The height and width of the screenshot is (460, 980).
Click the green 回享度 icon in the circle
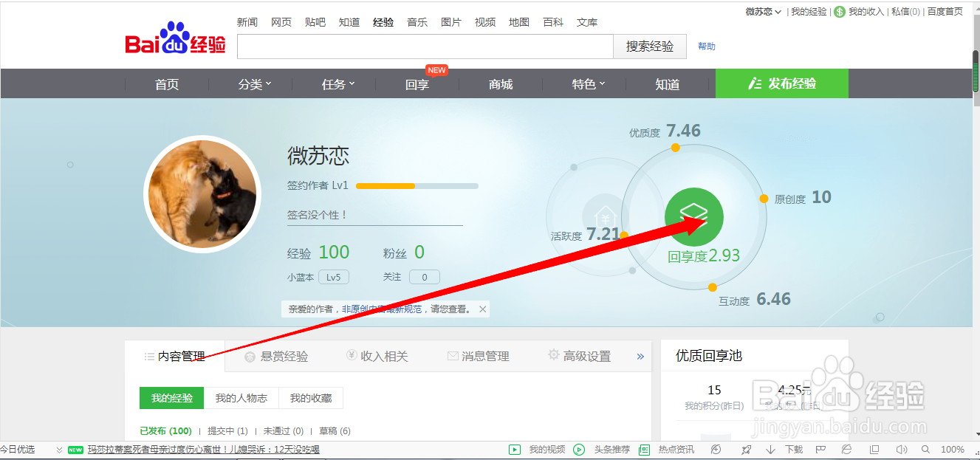click(693, 216)
